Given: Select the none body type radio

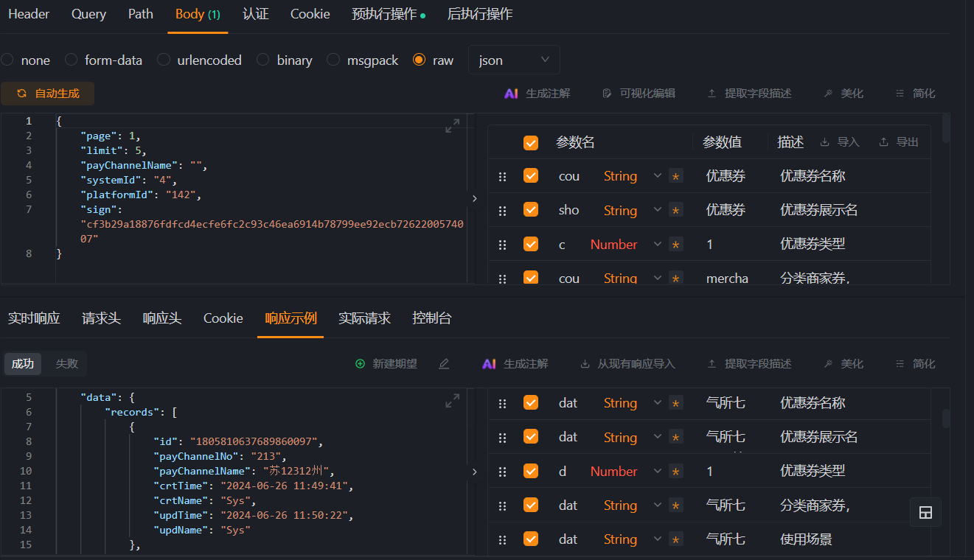Looking at the screenshot, I should point(7,60).
